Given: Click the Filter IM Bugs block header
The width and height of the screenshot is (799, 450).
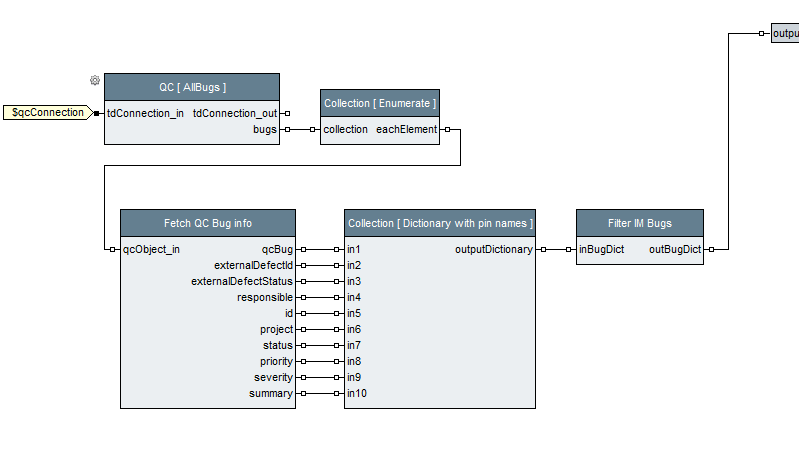Looking at the screenshot, I should point(640,223).
